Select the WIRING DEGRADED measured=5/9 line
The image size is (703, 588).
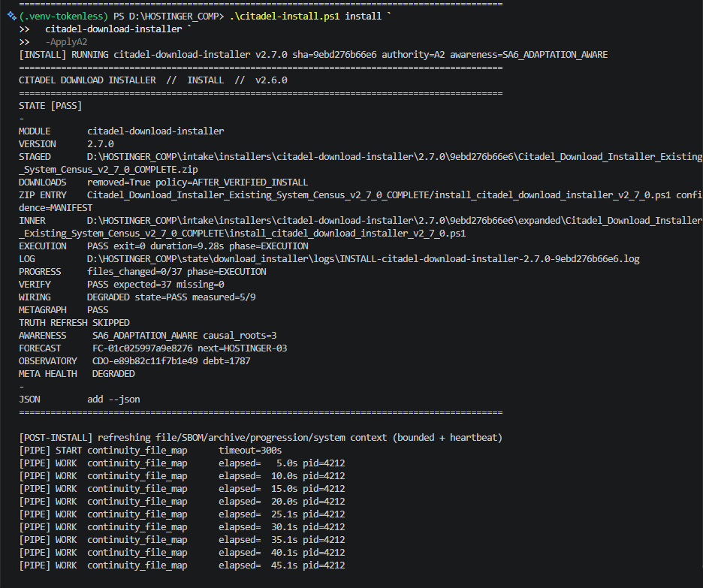coord(137,297)
